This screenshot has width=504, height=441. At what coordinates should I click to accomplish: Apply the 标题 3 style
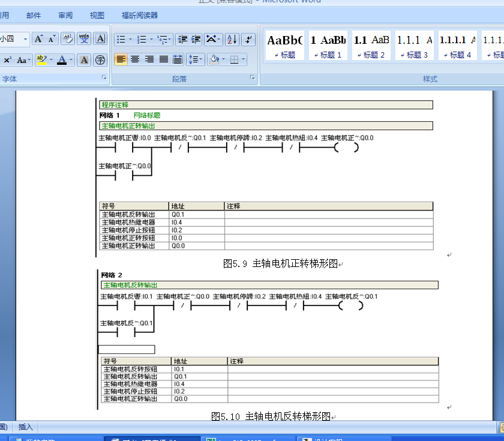click(x=415, y=46)
